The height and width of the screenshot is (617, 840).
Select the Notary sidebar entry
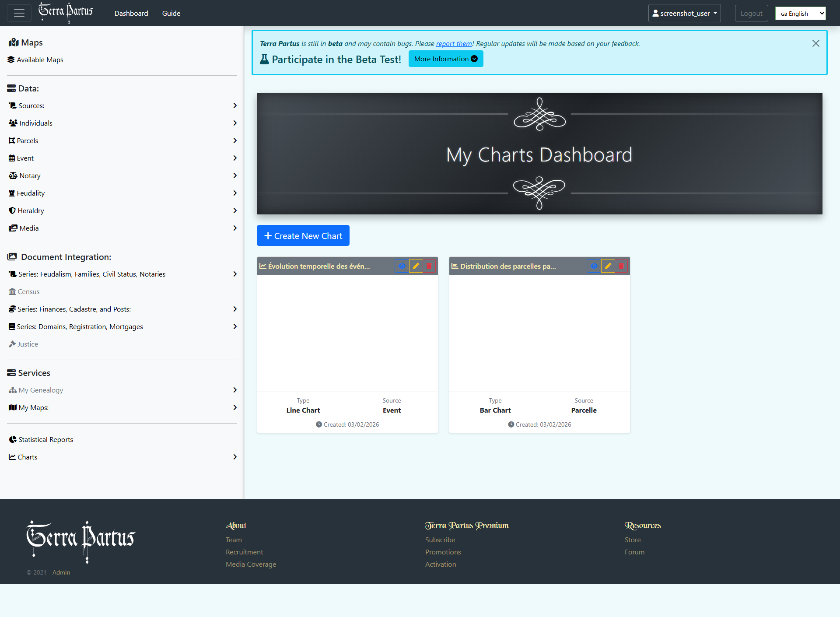coord(29,175)
